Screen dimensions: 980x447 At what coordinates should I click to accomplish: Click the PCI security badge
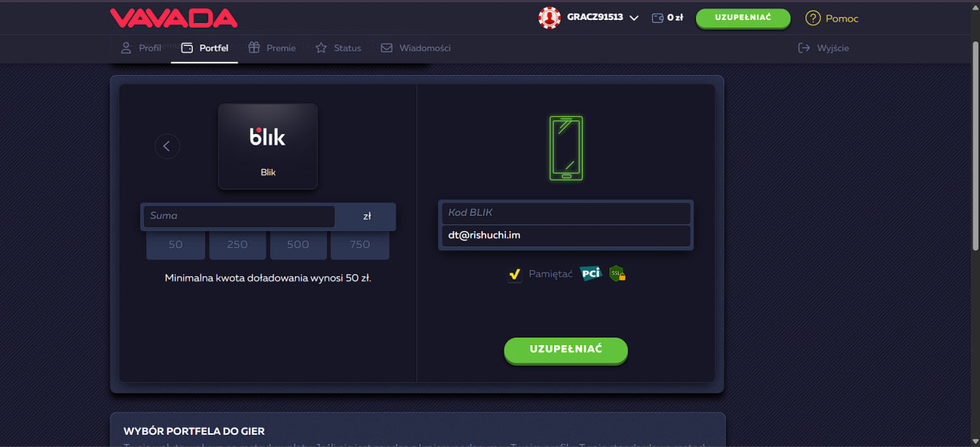pyautogui.click(x=590, y=273)
